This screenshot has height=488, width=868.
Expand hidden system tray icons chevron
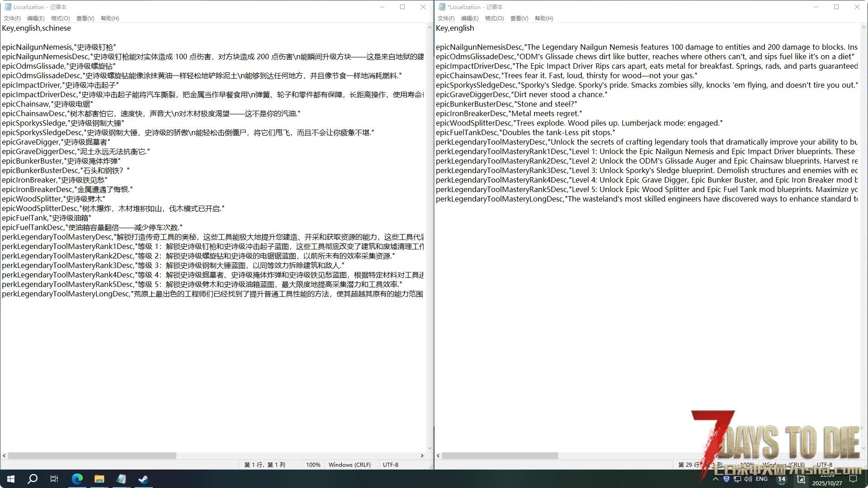tap(716, 479)
